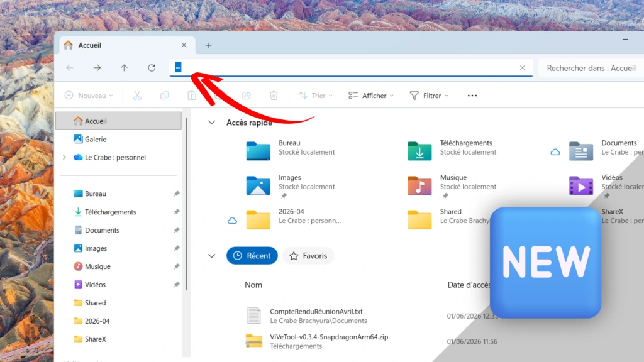This screenshot has height=362, width=644.
Task: Focus the Rechercher dans Accueil search box
Action: [591, 68]
